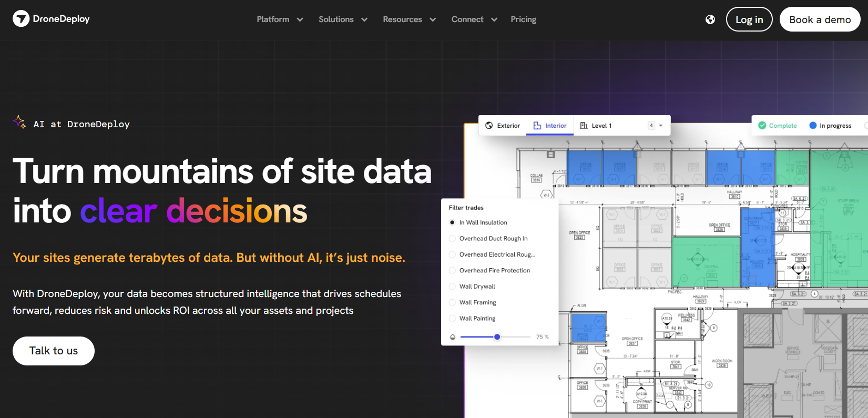Open the Pricing page

click(x=523, y=19)
